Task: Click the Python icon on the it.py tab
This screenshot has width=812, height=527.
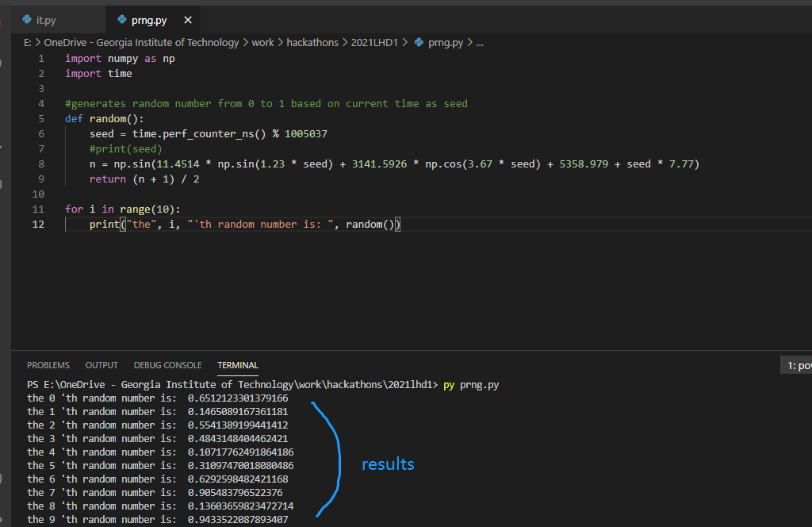Action: [28, 19]
